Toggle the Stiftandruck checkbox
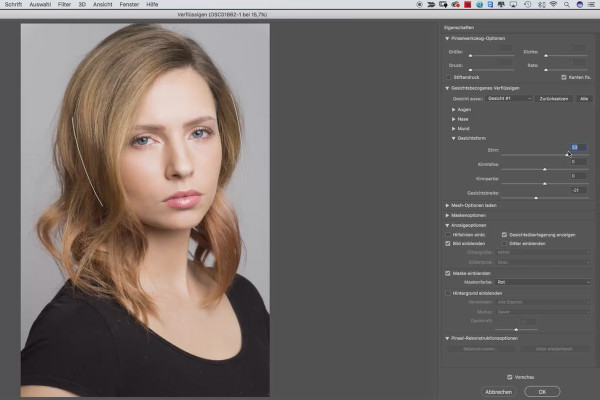Screen dimensions: 600x400 point(448,77)
